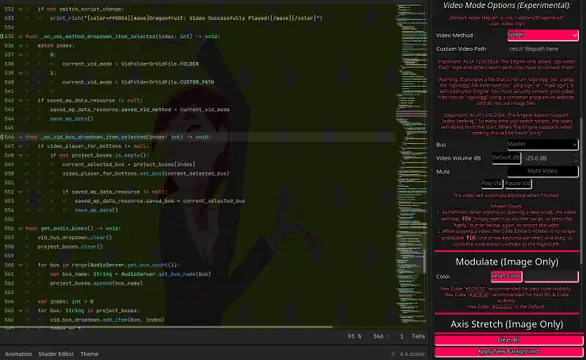Viewport: 586px width, 360px height.
Task: Open the Modulate color picker swatch
Action: point(551,276)
